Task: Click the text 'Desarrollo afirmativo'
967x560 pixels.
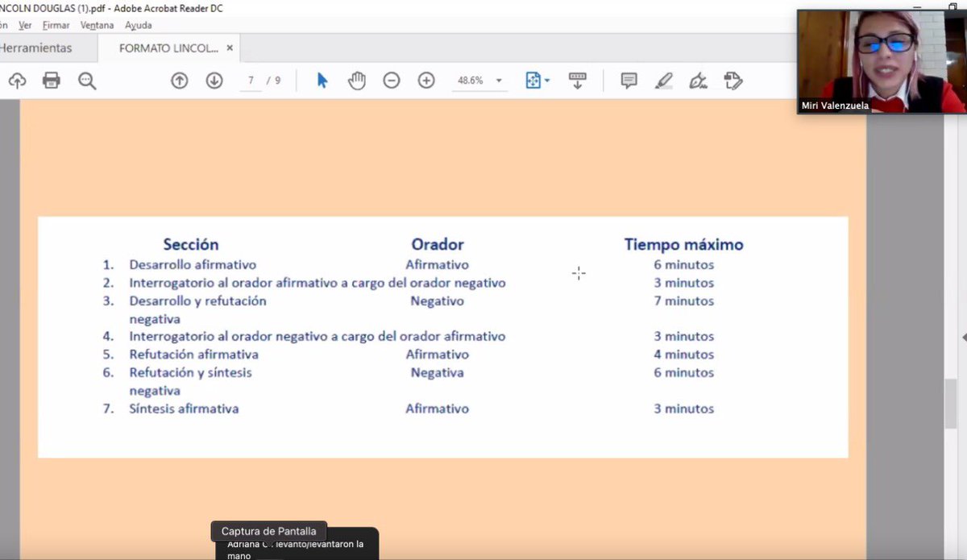Action: [193, 264]
